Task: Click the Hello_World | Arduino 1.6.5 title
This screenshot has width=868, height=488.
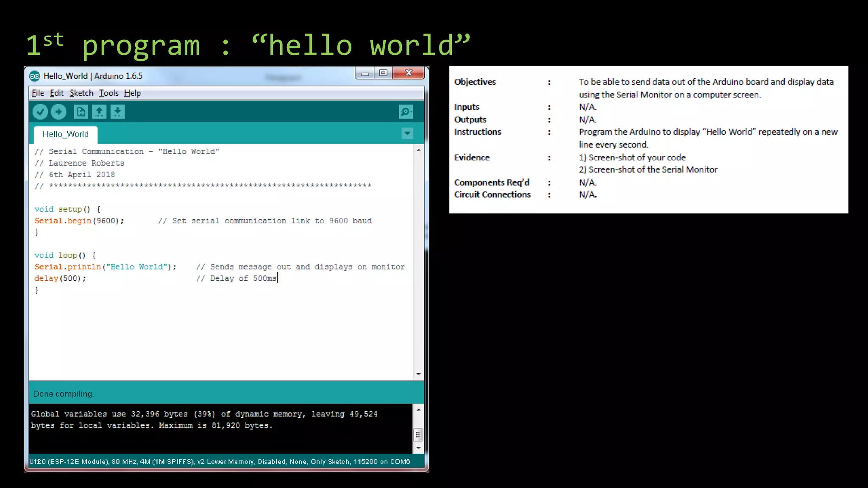Action: [x=93, y=76]
